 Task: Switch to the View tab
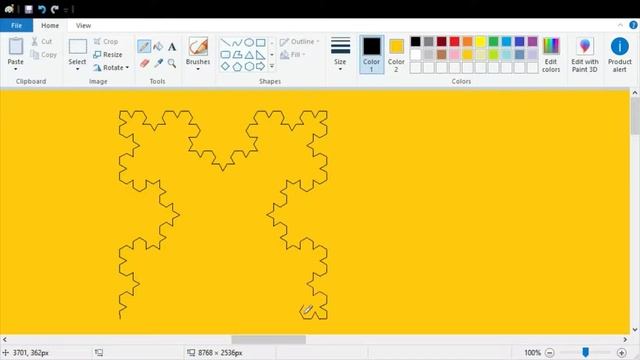click(83, 25)
